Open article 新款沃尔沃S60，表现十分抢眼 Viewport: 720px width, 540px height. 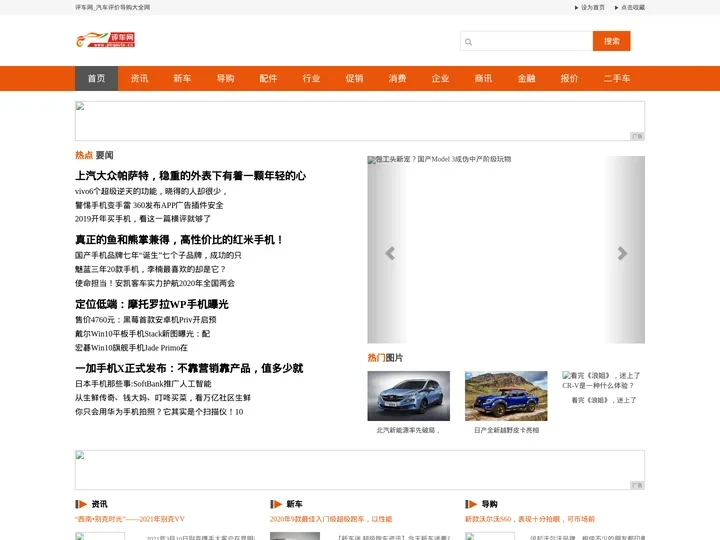pyautogui.click(x=530, y=519)
